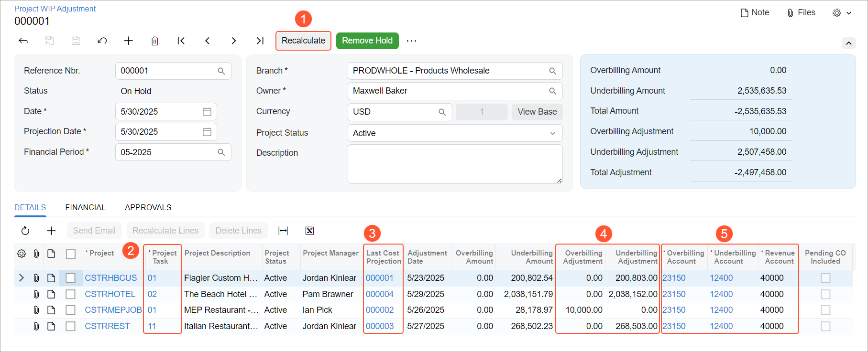Viewport: 868px width, 352px height.
Task: Click the delete record trash icon
Action: pos(154,41)
